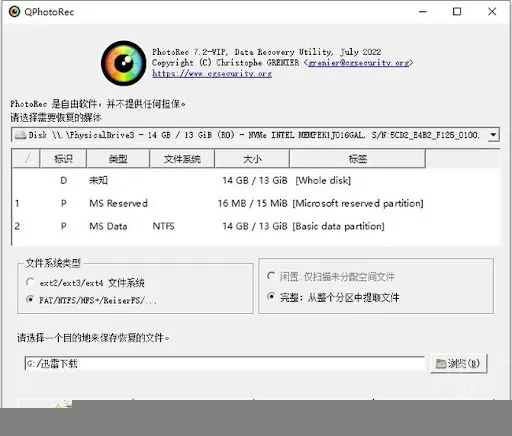Click the destination path field G:/迅雷下载
Image resolution: width=512 pixels, height=436 pixels.
pos(225,363)
